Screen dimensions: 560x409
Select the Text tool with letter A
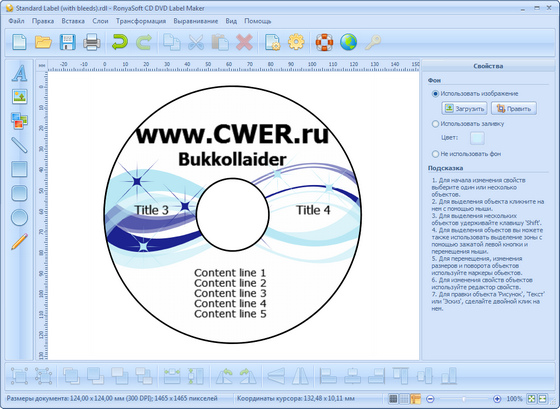click(x=19, y=73)
